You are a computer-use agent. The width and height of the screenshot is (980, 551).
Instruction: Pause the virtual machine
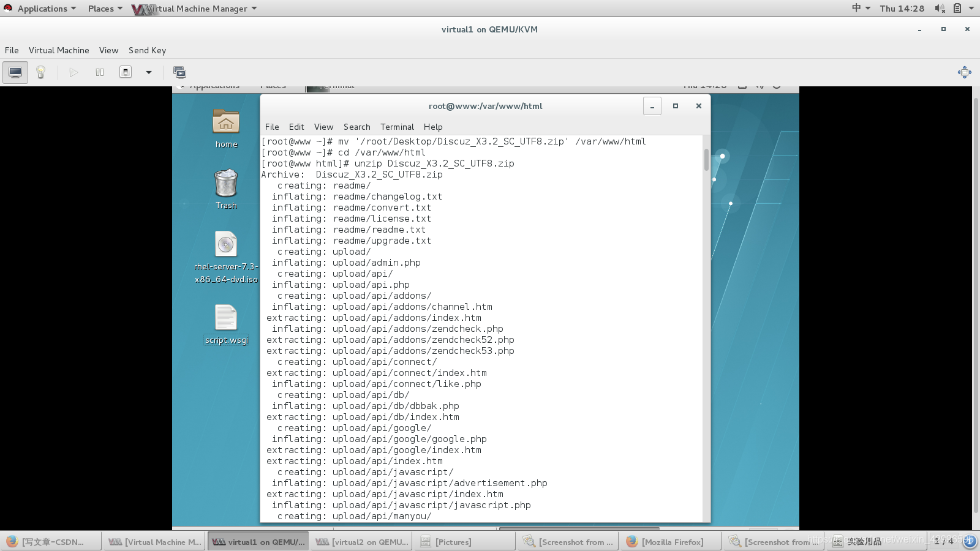(100, 72)
